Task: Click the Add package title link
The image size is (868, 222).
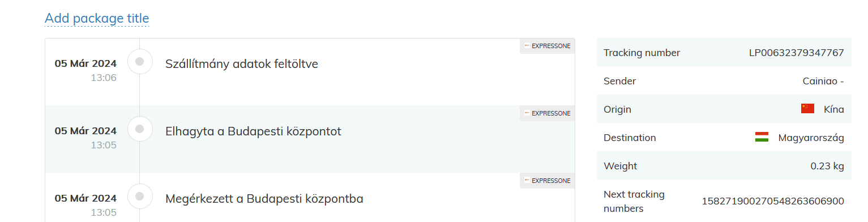Action: click(97, 18)
